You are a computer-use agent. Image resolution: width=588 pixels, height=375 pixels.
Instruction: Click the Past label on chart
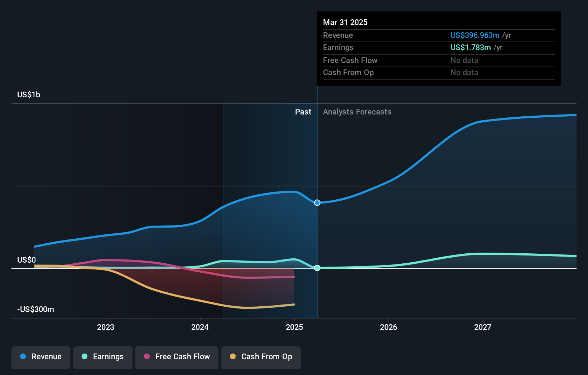303,112
